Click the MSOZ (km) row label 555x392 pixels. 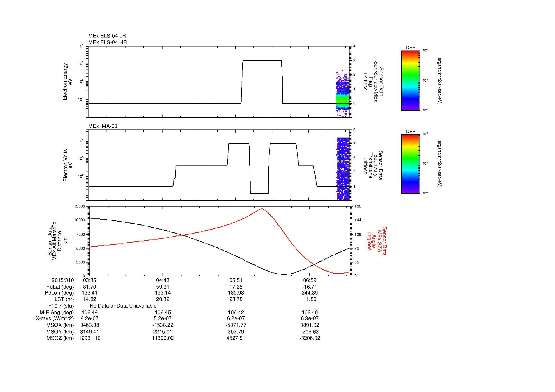click(x=60, y=338)
